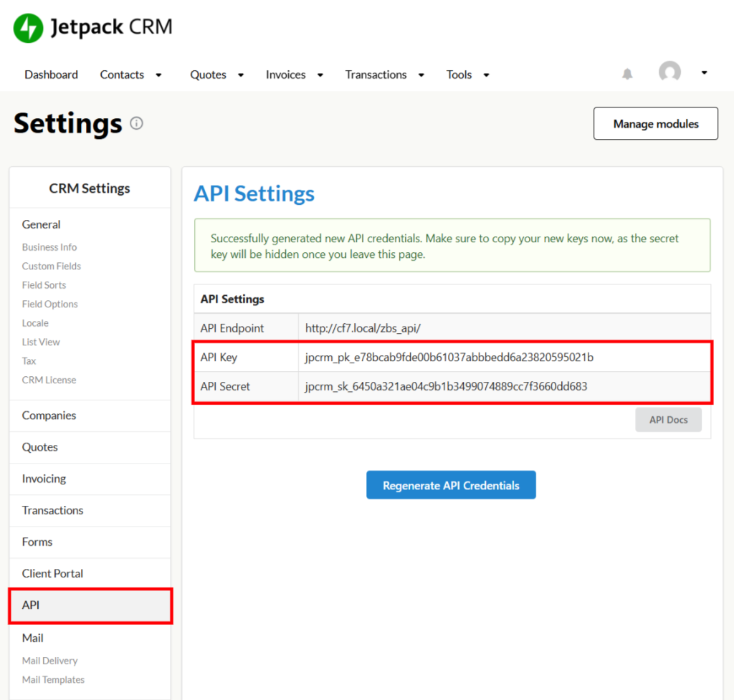
Task: Click the API Endpoint URL value
Action: pyautogui.click(x=363, y=328)
